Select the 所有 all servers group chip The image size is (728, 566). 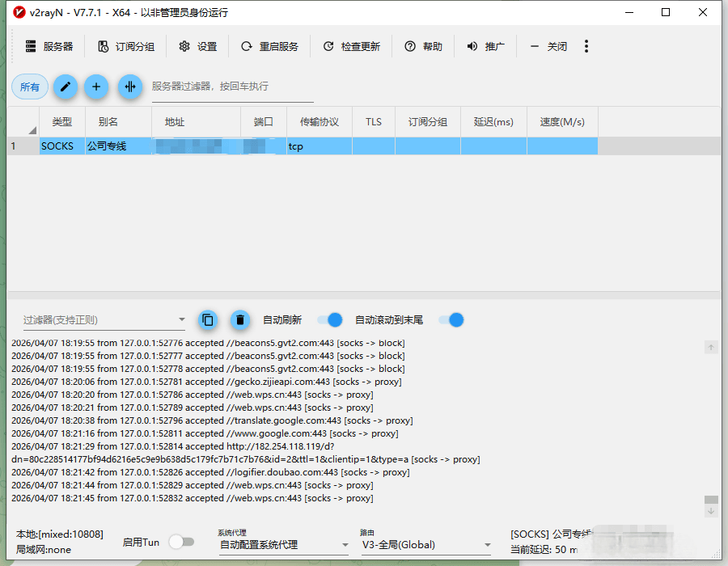click(x=30, y=87)
